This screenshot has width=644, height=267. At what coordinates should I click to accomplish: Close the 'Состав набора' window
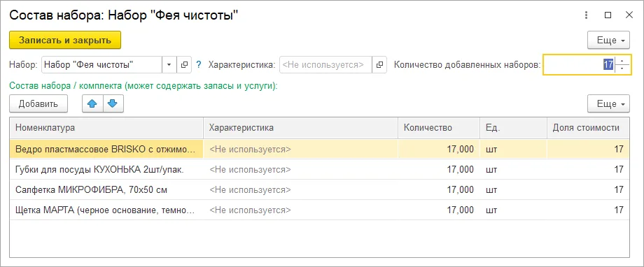(629, 15)
